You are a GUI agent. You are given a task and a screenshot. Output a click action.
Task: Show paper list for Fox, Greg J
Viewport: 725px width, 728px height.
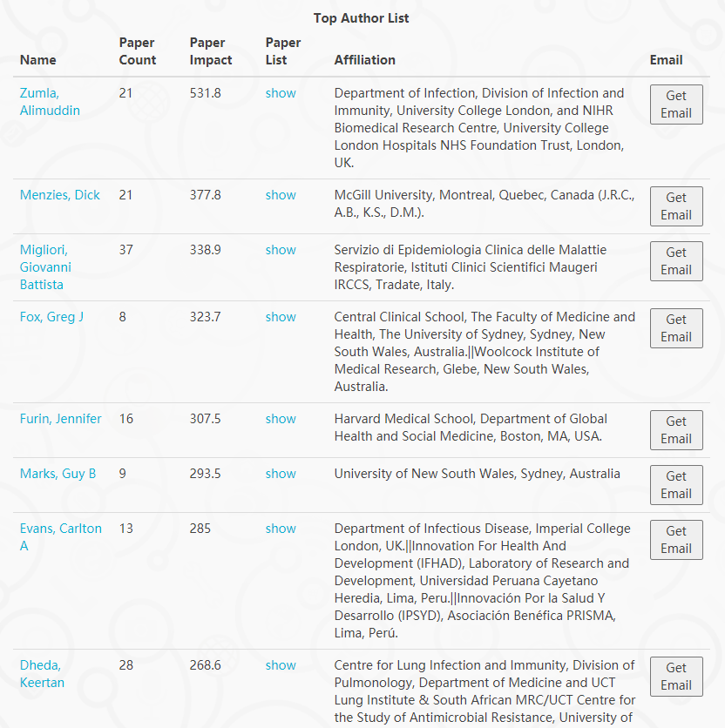tap(281, 317)
